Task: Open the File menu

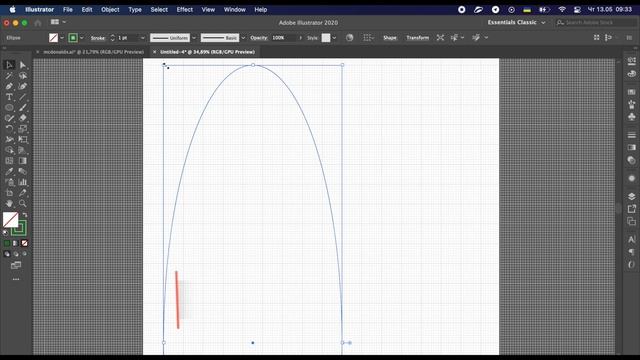Action: (x=68, y=9)
